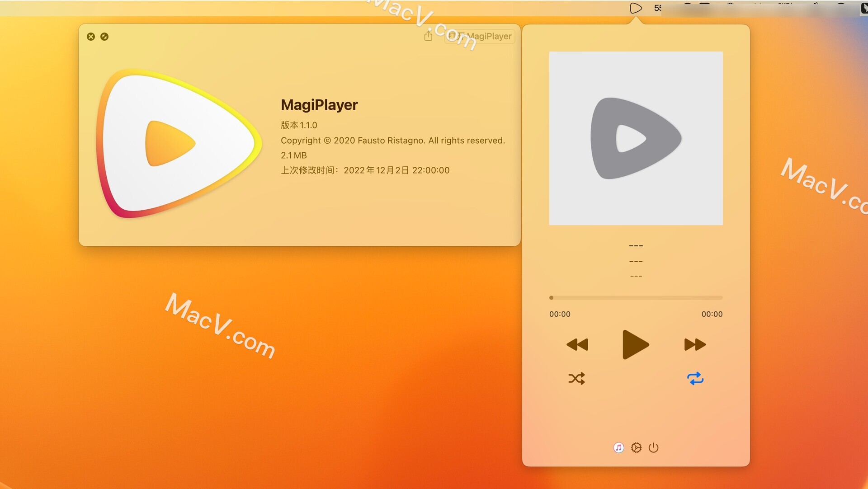Toggle repeat mode
Image resolution: width=868 pixels, height=489 pixels.
pyautogui.click(x=695, y=378)
